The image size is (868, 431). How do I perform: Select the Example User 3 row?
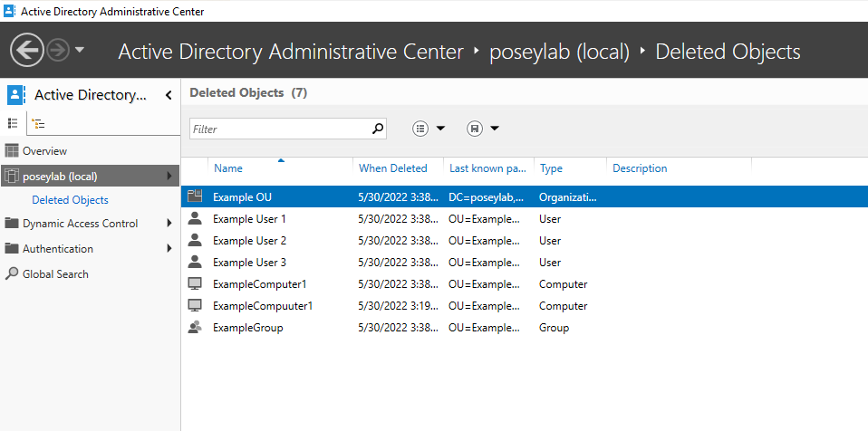tap(525, 263)
